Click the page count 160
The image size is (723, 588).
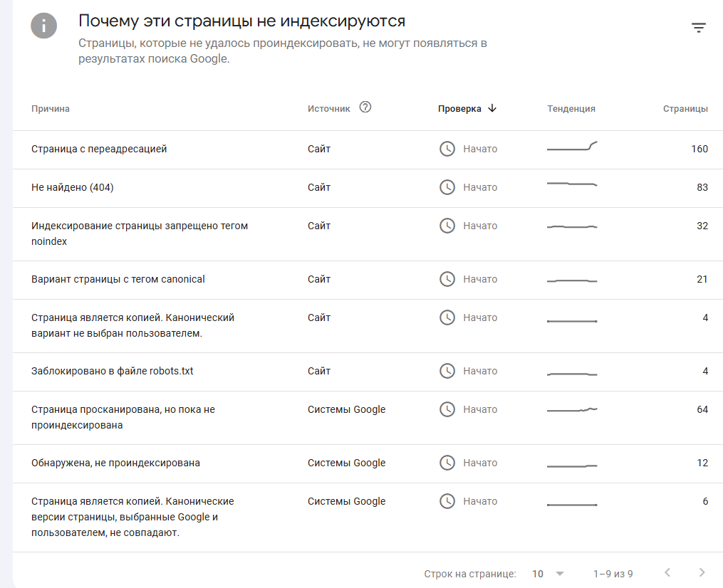point(699,149)
